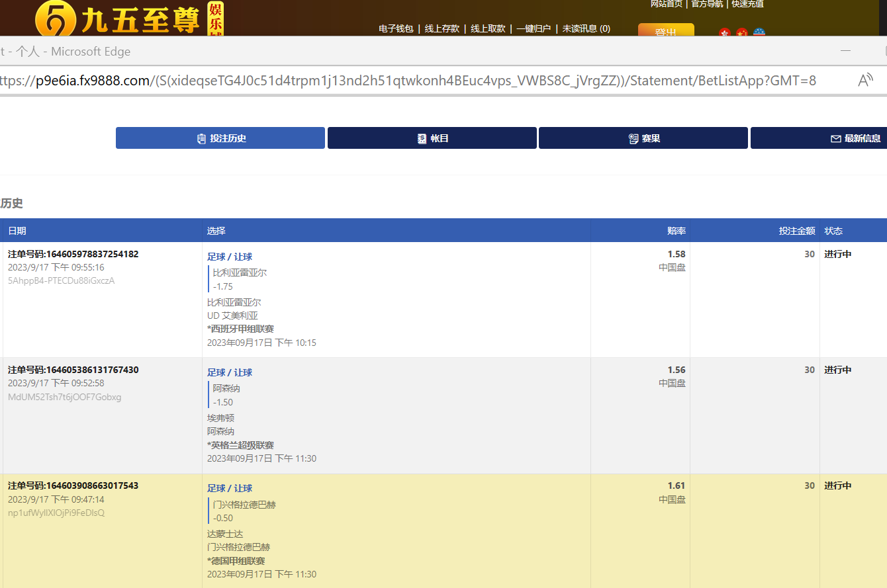This screenshot has height=588, width=887.
Task: Click the 日期 column header
Action: pos(17,231)
